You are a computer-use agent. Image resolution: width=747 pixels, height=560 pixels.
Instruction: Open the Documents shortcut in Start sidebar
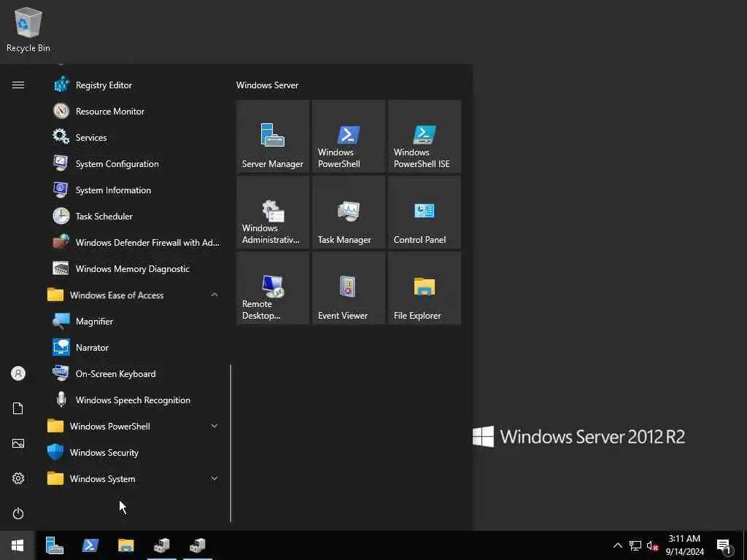18,408
